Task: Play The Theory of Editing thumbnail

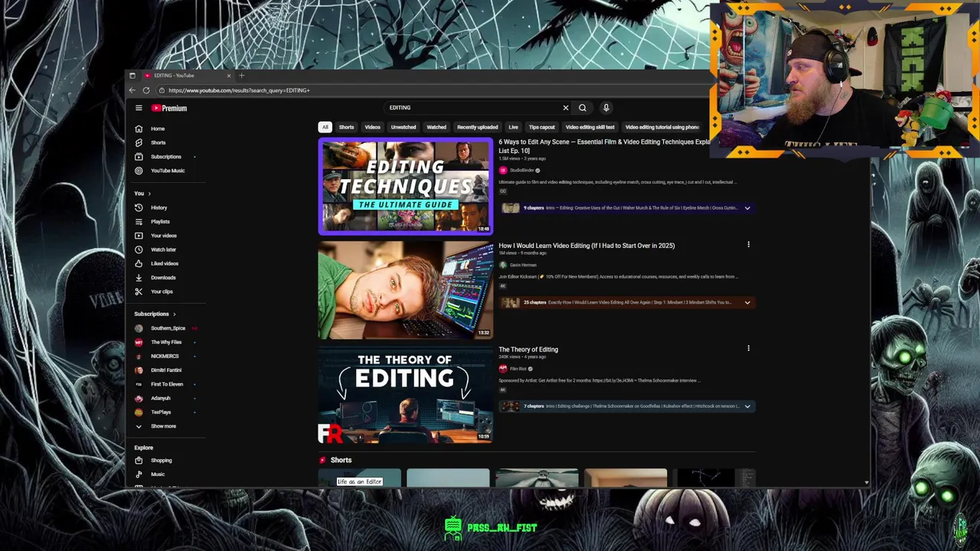Action: 406,394
